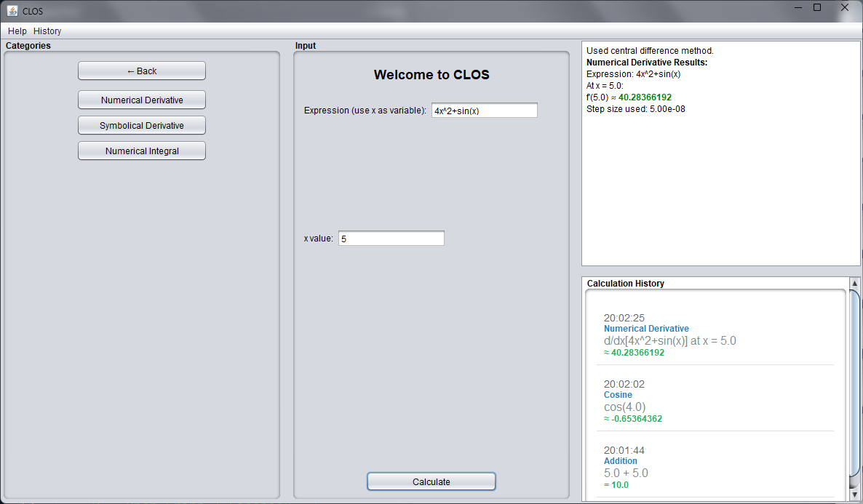Open the Help menu

(x=17, y=31)
